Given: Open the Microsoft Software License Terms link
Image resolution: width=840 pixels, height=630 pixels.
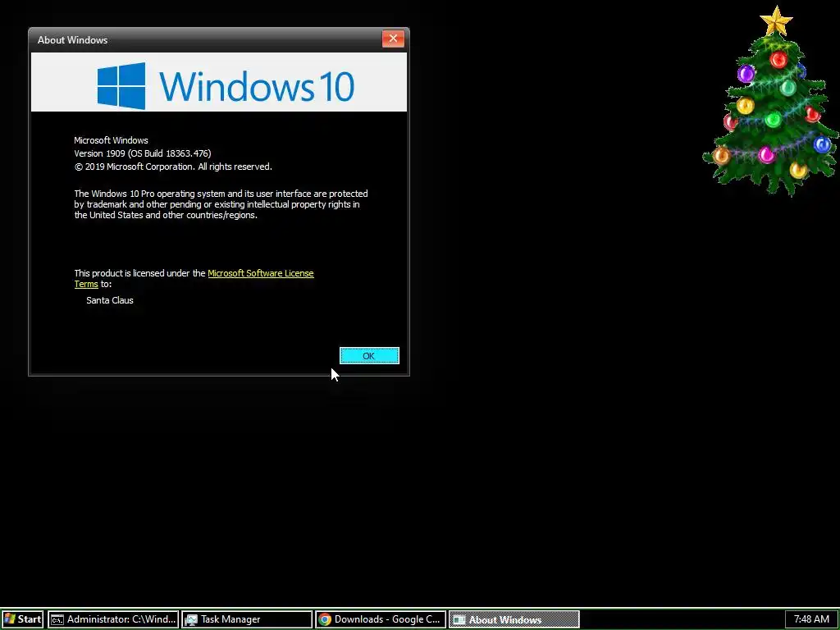Looking at the screenshot, I should [260, 273].
